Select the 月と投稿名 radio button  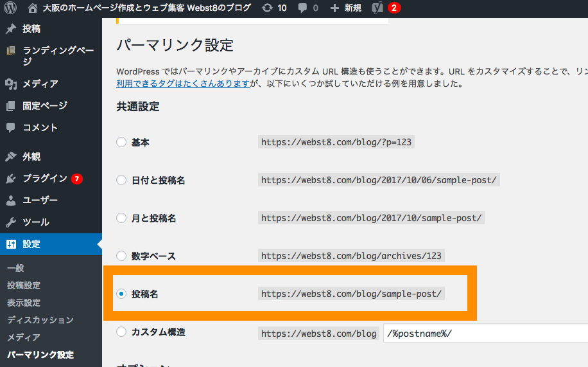[x=121, y=218]
